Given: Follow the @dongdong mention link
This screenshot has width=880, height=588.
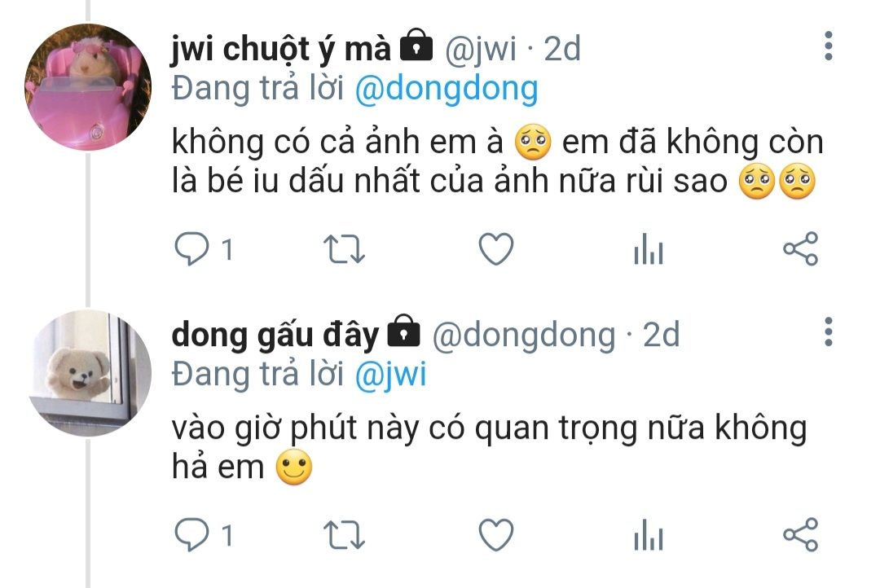Looking at the screenshot, I should [447, 89].
